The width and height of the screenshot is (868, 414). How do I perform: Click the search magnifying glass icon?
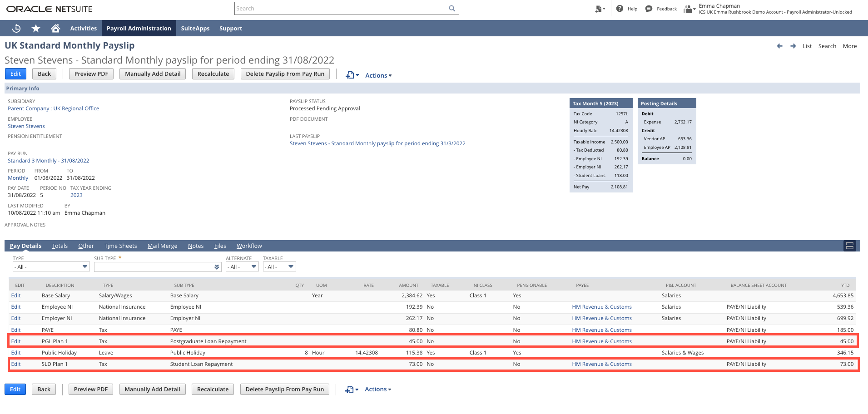pos(451,8)
